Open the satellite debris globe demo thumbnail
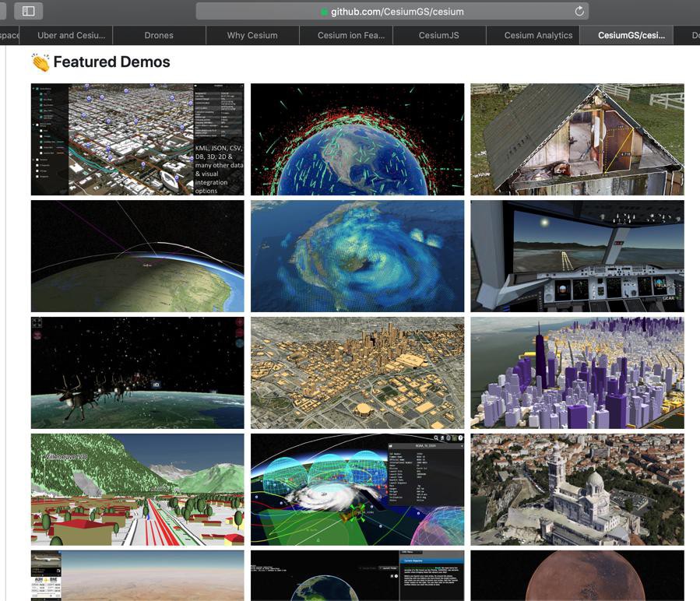Screen dimensions: 700x601 point(357,139)
